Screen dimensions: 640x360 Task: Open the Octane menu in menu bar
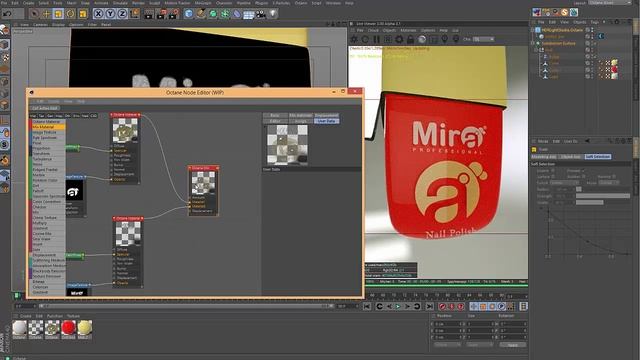300,3
